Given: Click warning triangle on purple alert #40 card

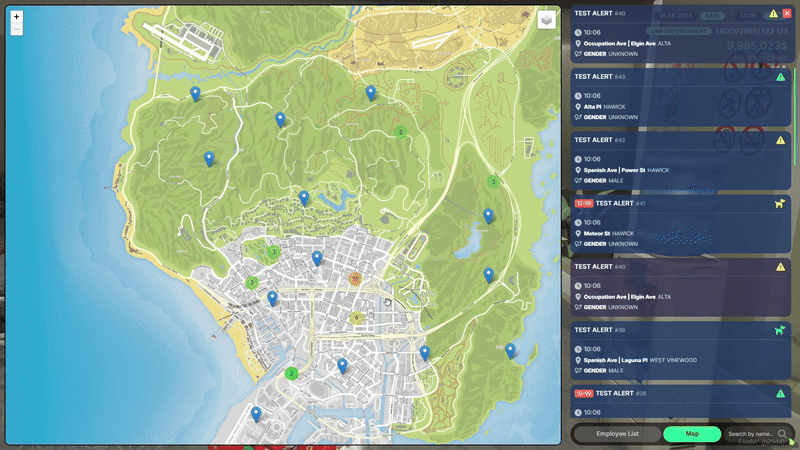Looking at the screenshot, I should click(x=780, y=267).
